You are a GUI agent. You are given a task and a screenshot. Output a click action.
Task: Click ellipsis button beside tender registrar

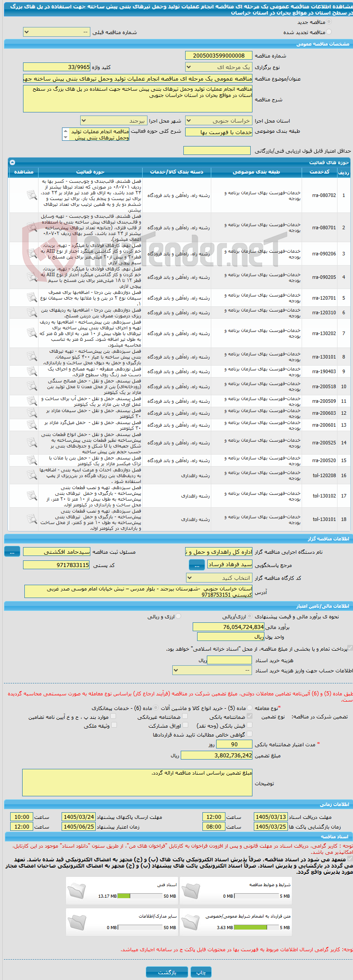click(x=12, y=552)
